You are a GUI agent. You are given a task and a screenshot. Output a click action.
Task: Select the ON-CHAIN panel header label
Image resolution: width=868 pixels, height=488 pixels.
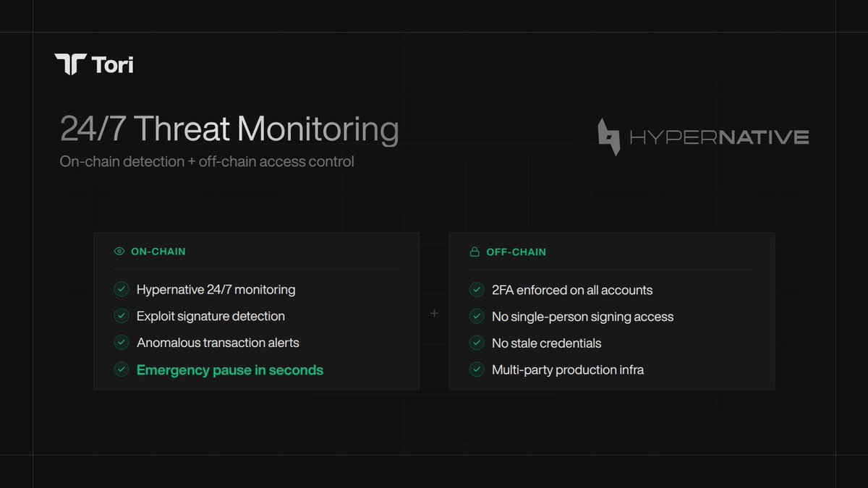pyautogui.click(x=158, y=252)
